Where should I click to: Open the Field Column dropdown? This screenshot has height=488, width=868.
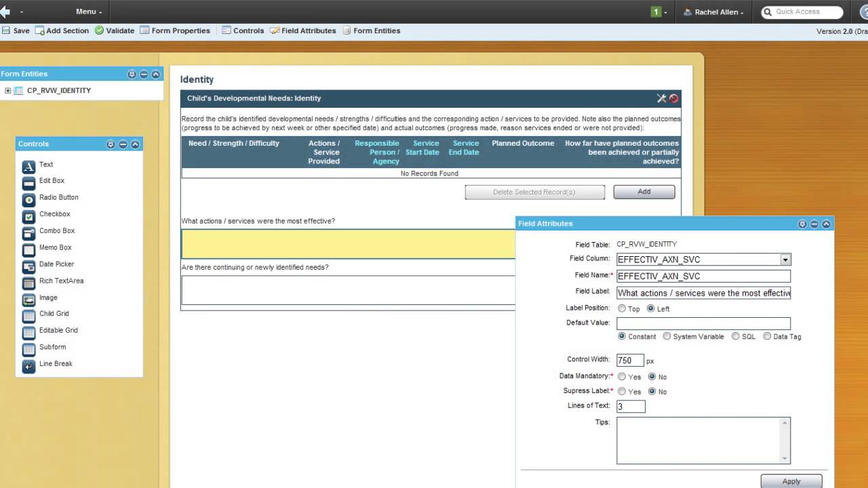click(785, 260)
